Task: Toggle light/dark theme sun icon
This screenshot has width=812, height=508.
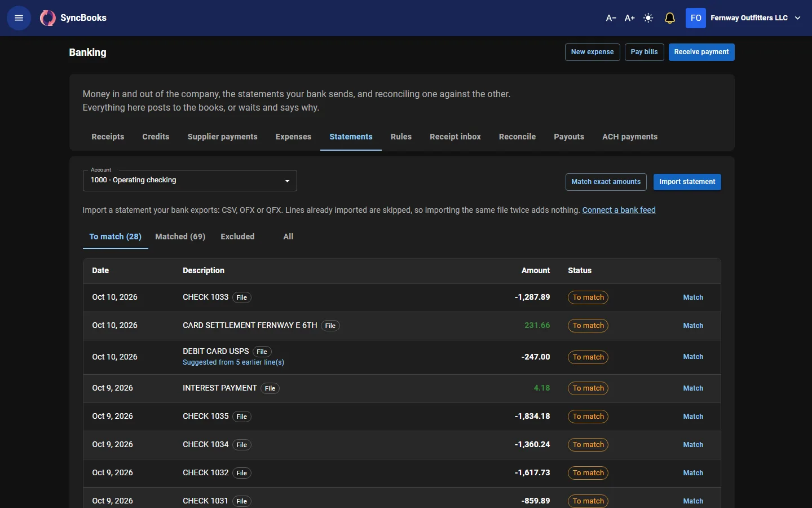Action: 648,18
